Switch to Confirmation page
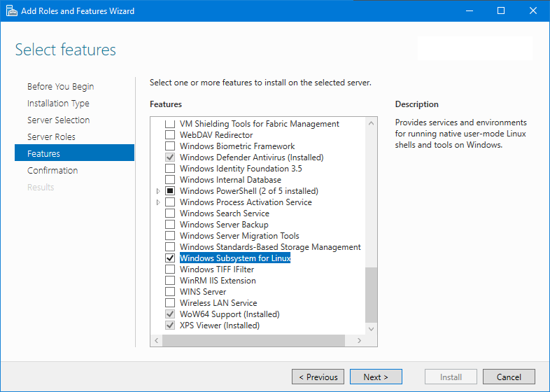550x392 pixels. click(52, 171)
